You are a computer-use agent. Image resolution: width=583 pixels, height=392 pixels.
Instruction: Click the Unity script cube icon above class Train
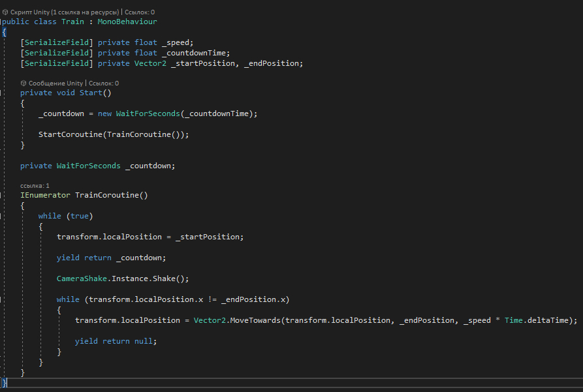point(5,12)
